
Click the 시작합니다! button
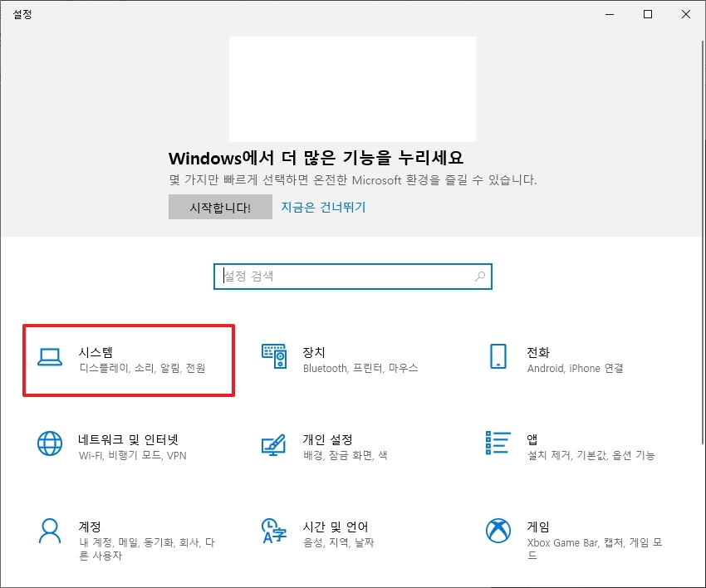pos(220,207)
